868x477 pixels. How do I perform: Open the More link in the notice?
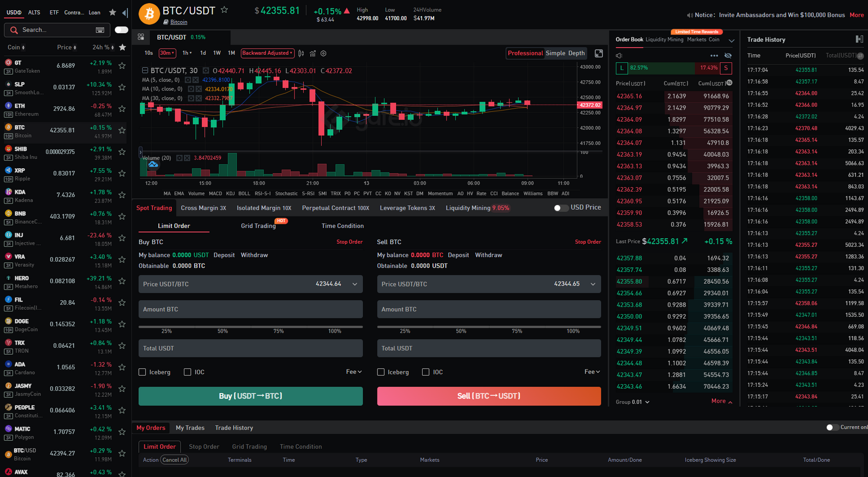857,15
